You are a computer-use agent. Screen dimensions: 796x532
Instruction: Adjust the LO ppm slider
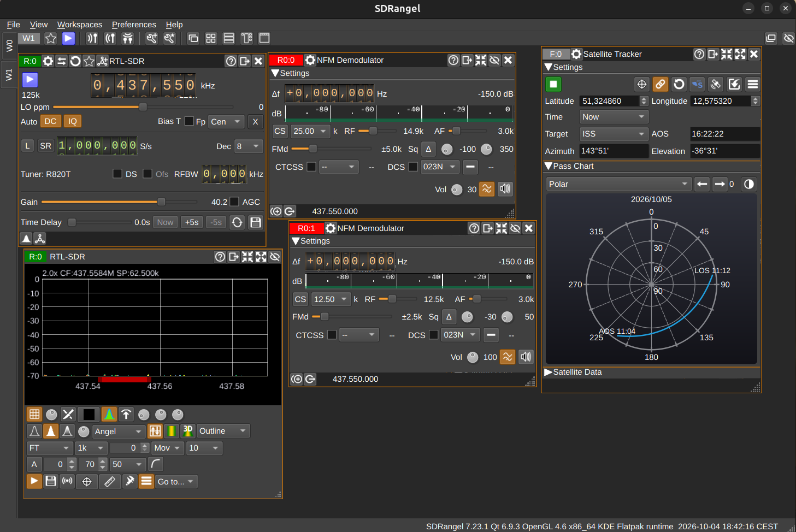click(143, 107)
